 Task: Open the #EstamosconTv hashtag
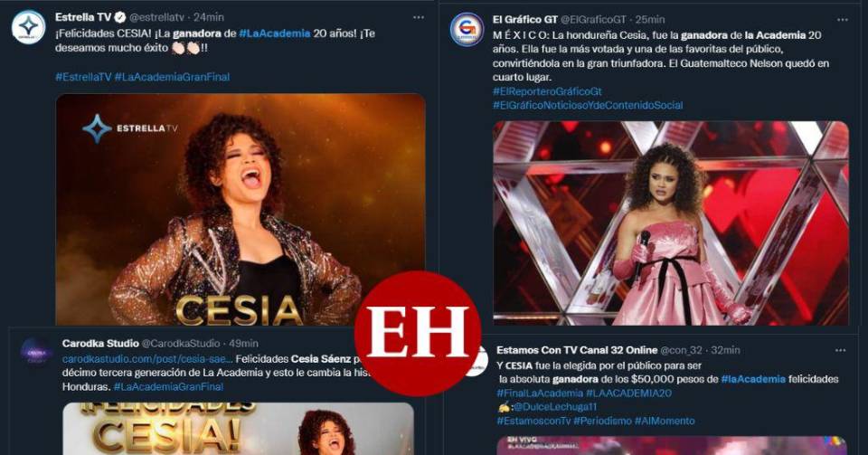click(x=533, y=421)
